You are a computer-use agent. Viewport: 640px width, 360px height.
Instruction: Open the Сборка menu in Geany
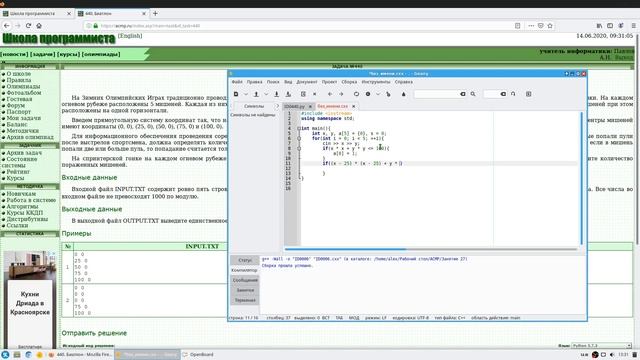click(x=349, y=82)
